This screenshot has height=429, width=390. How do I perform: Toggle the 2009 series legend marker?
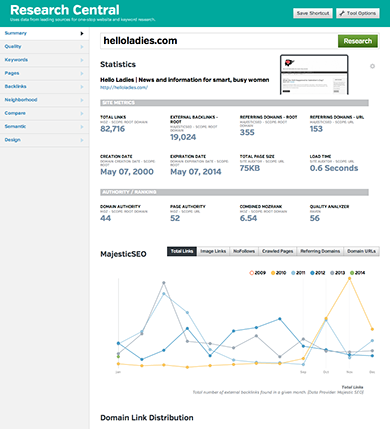pos(251,273)
